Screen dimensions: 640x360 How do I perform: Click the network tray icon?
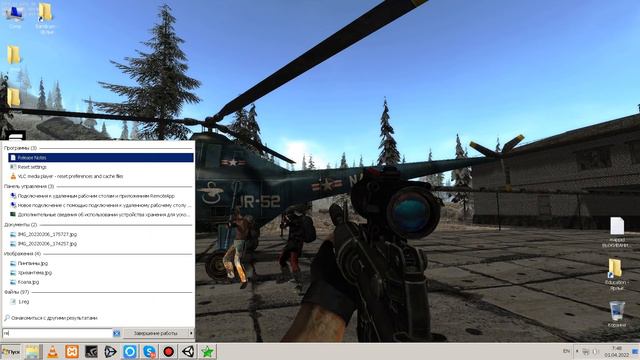coord(586,351)
